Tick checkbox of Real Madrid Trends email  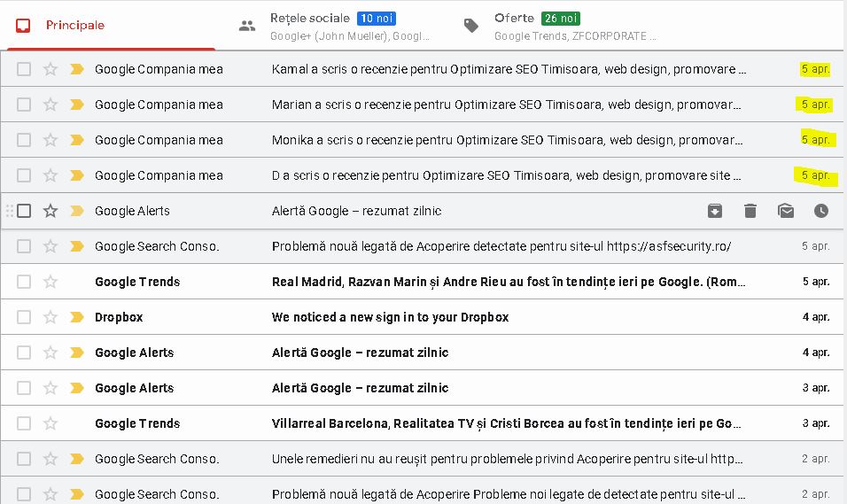click(x=24, y=282)
